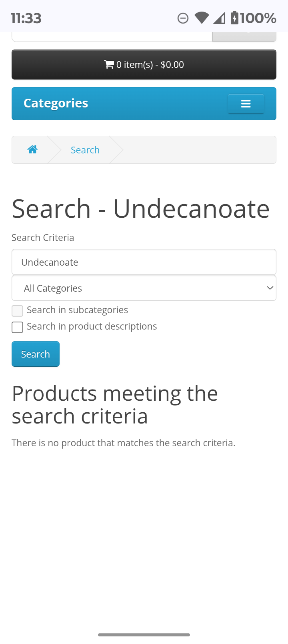This screenshot has width=288, height=644.
Task: Tap the partially visible top search box
Action: point(112,36)
